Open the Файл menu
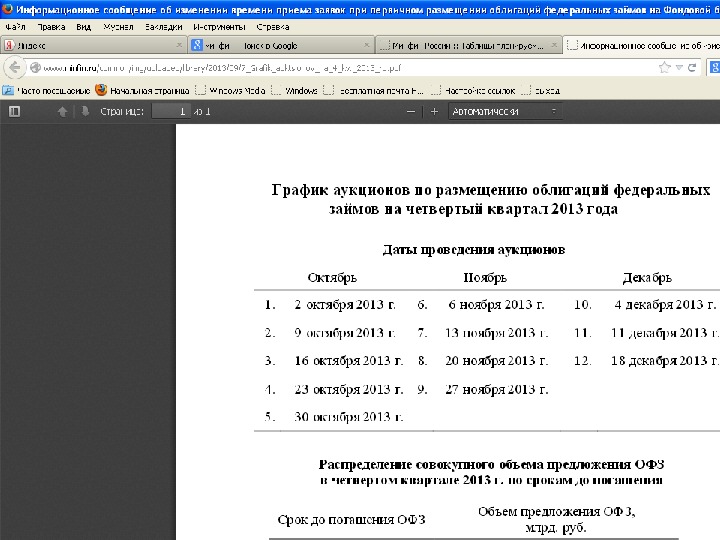Viewport: 720px width, 540px height. [x=15, y=27]
